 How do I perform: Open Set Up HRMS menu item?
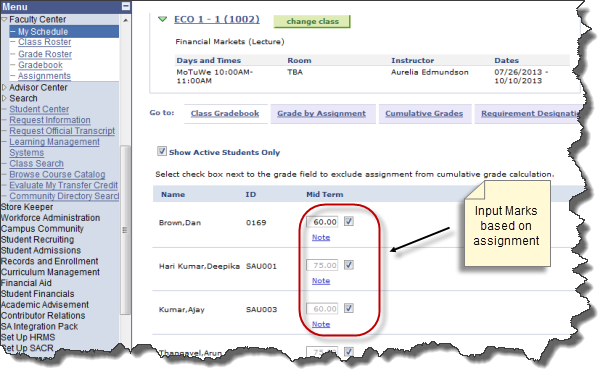[28, 337]
